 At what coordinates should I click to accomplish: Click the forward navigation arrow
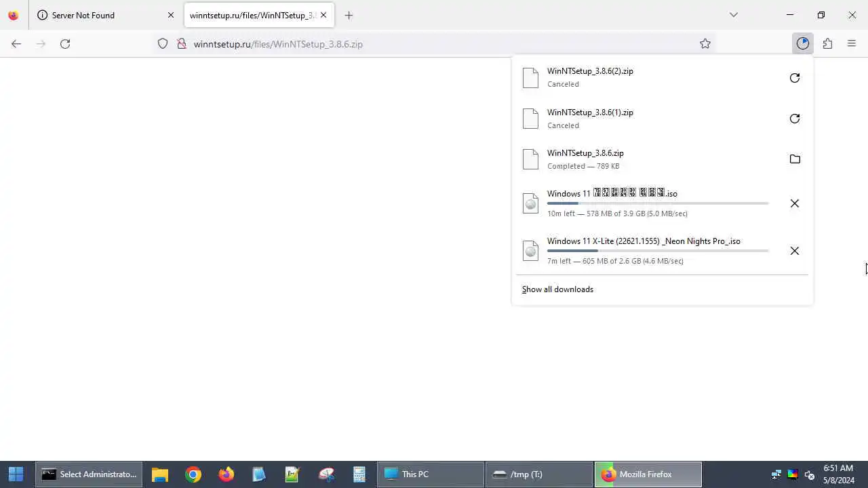point(41,43)
